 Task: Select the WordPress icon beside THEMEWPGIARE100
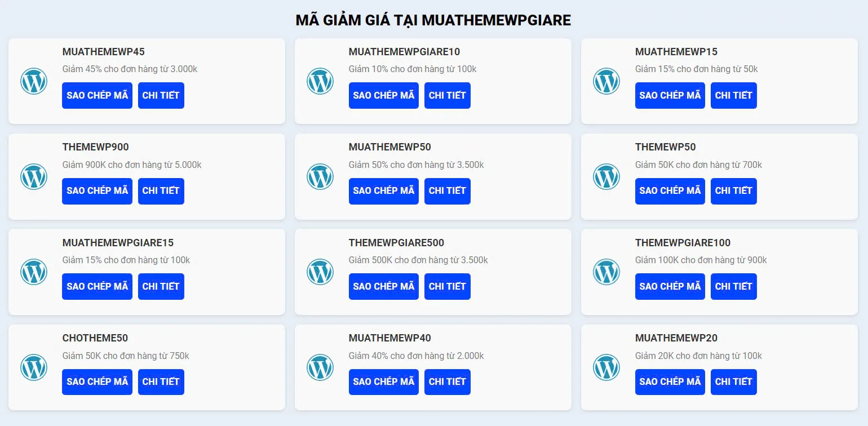click(x=606, y=272)
